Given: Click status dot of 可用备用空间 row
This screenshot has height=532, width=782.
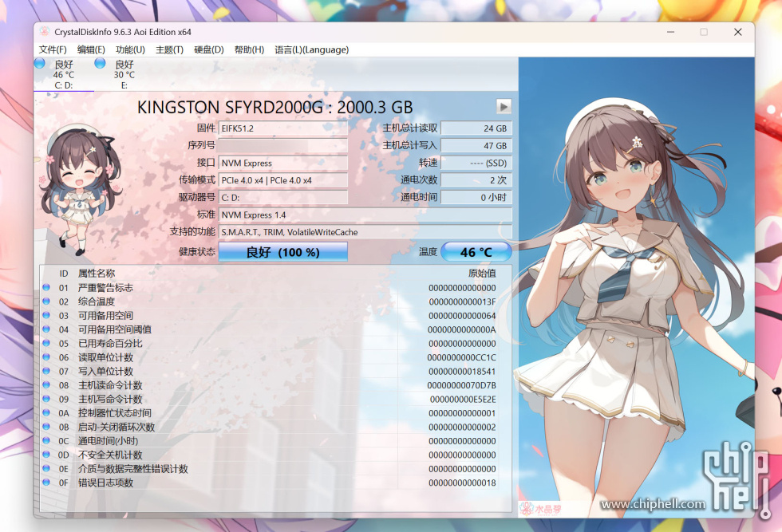Looking at the screenshot, I should point(46,315).
